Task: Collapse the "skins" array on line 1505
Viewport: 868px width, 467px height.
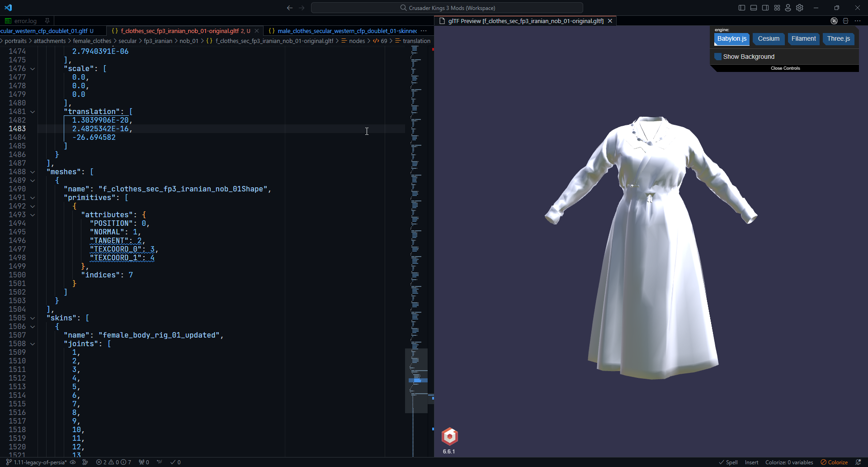Action: coord(33,318)
